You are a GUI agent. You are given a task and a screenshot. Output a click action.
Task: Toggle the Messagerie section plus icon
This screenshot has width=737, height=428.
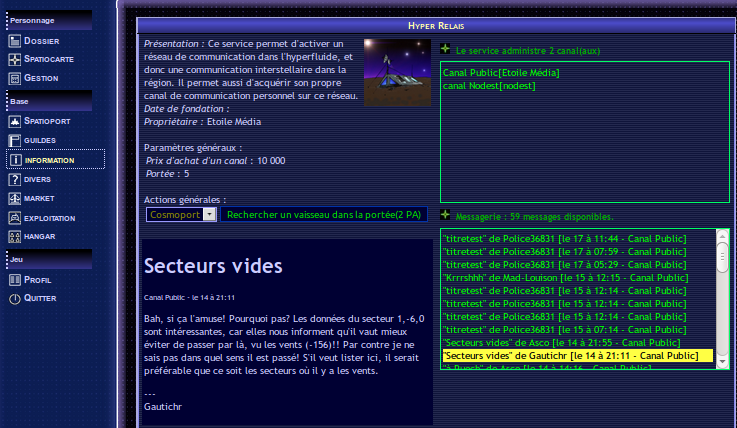(446, 215)
